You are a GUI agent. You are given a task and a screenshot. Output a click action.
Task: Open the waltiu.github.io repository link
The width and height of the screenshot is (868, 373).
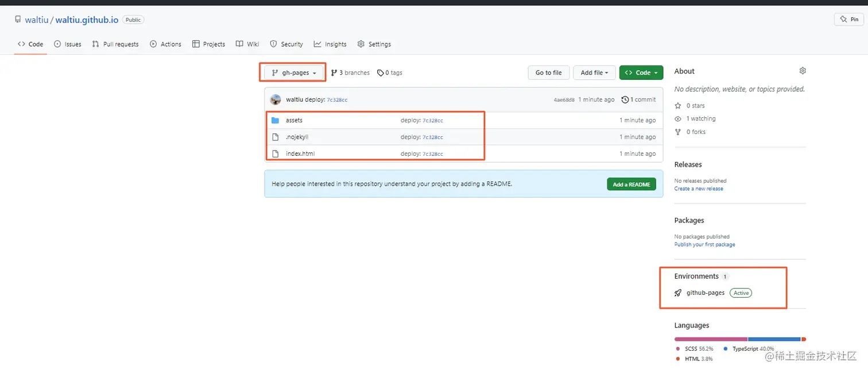point(87,20)
